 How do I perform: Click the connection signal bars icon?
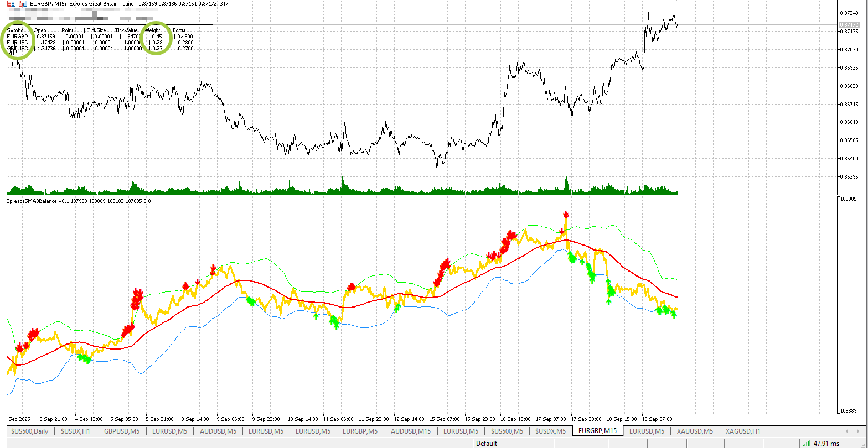(x=807, y=443)
